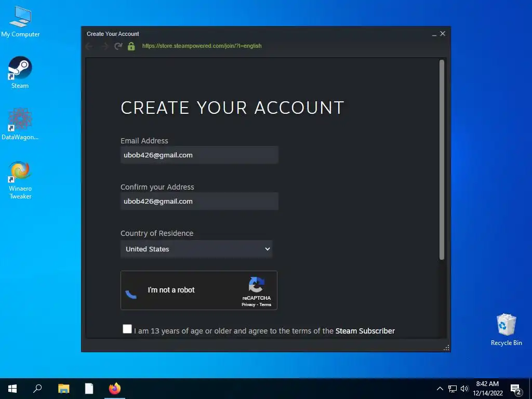The image size is (532, 399).
Task: Open the reCAPTCHA Privacy link
Action: [x=248, y=304]
